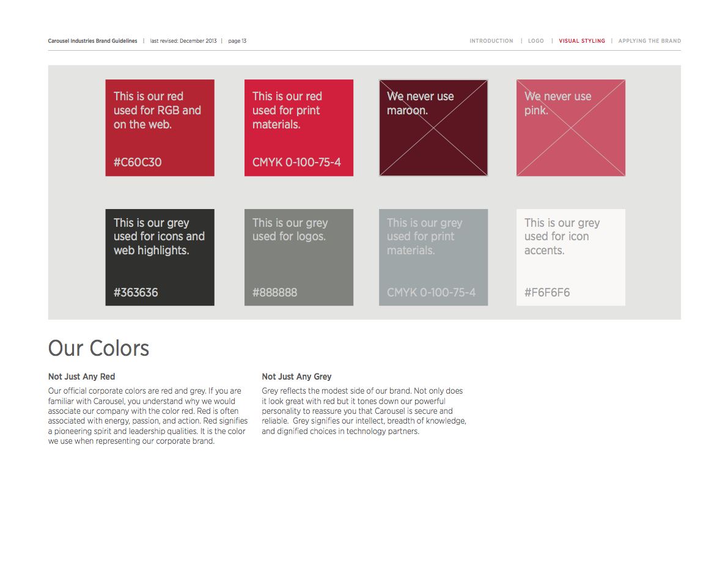Open the INTRODUCTION section tab

(x=491, y=41)
